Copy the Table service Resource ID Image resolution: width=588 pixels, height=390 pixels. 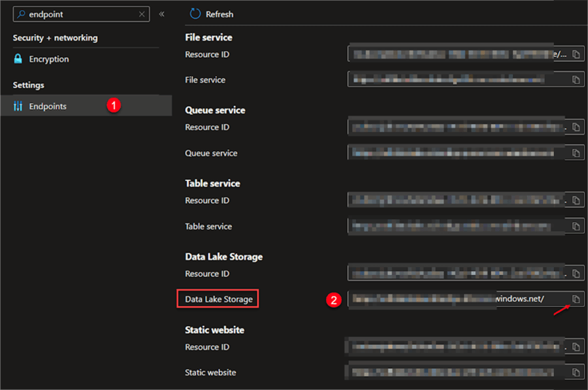(x=576, y=201)
